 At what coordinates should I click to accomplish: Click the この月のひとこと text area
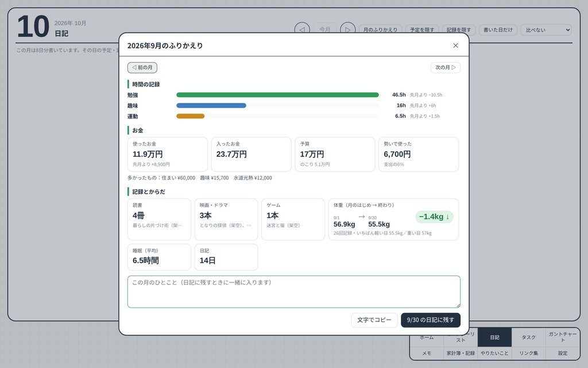coord(293,292)
